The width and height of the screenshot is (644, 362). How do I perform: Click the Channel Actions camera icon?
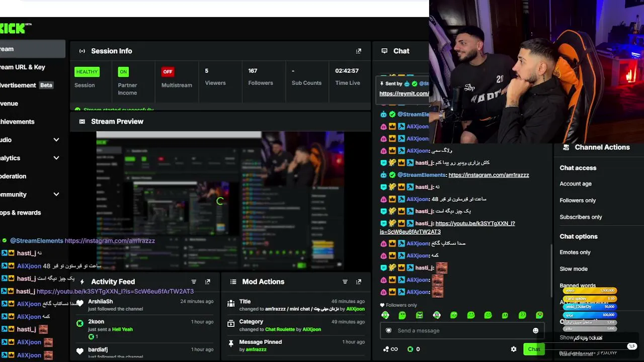(x=566, y=147)
